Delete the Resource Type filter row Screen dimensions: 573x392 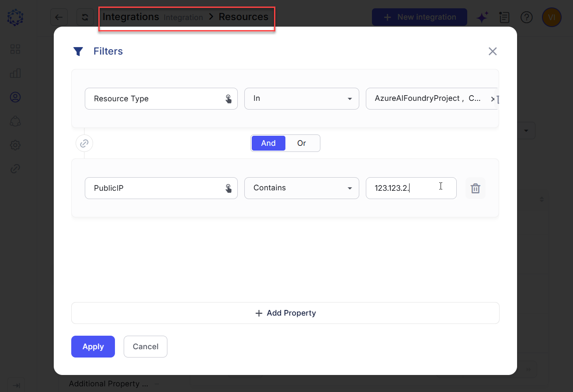click(497, 99)
